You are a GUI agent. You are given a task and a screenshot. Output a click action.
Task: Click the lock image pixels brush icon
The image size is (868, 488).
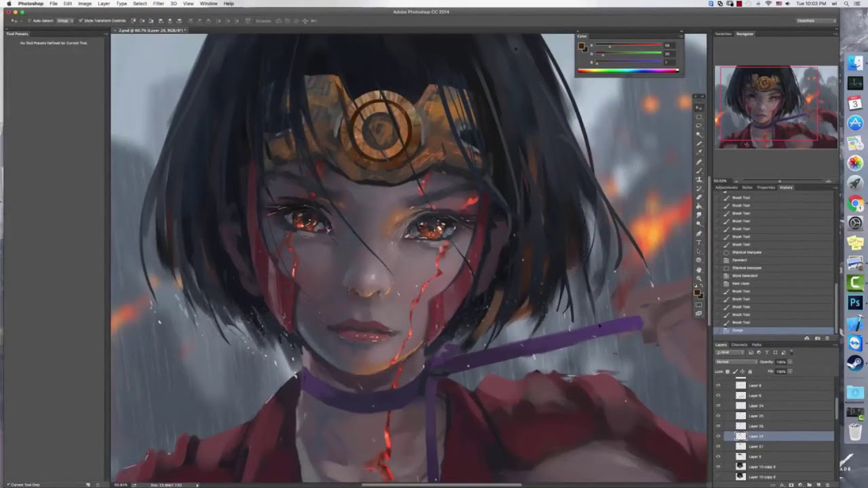(x=735, y=371)
